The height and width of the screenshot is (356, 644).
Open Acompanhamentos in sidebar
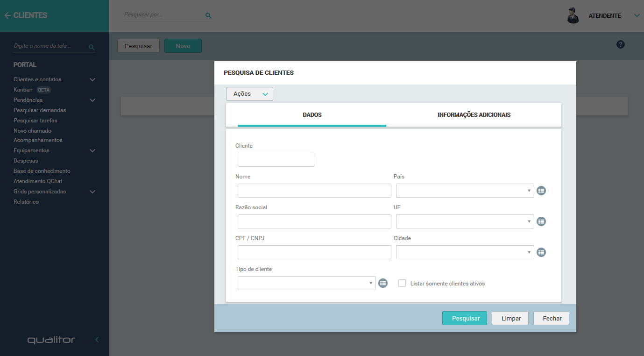pos(38,140)
